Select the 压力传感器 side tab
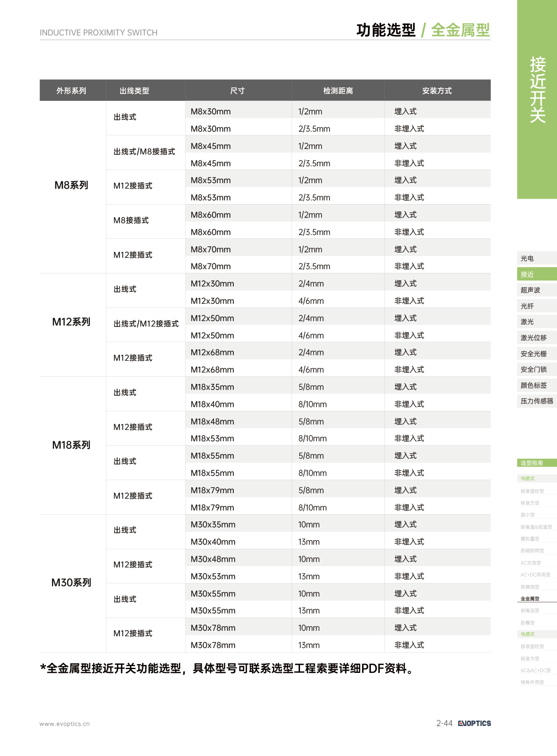The image size is (557, 756). (537, 401)
